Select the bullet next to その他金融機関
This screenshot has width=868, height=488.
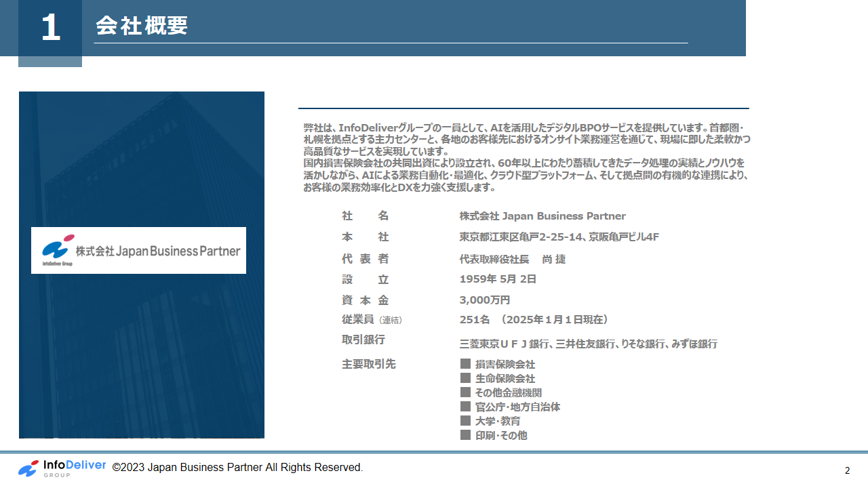coord(465,392)
